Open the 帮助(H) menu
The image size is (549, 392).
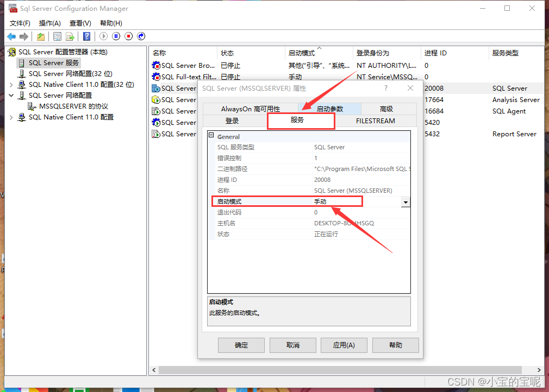tap(111, 23)
